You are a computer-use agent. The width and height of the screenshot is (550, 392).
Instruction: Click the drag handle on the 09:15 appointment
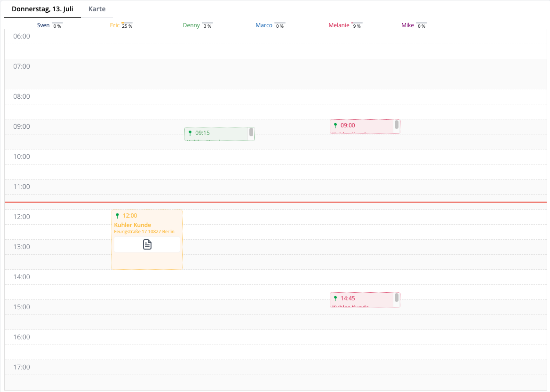point(251,133)
